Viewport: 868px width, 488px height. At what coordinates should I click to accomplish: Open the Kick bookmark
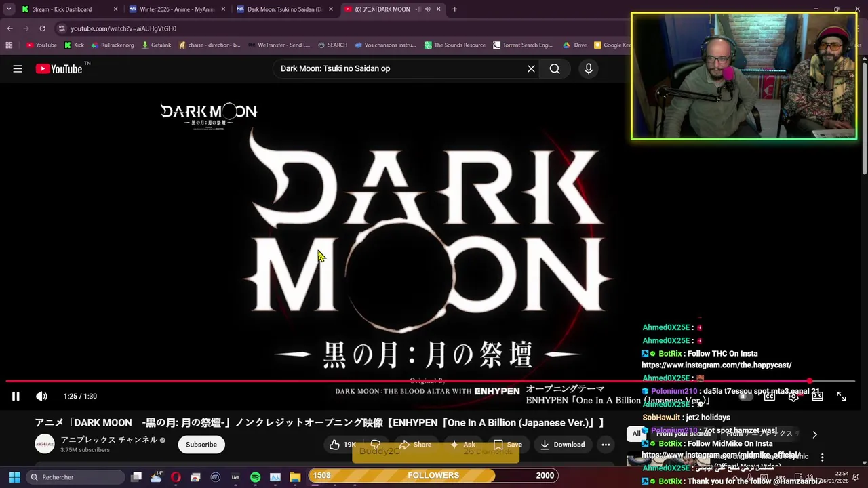click(x=74, y=45)
